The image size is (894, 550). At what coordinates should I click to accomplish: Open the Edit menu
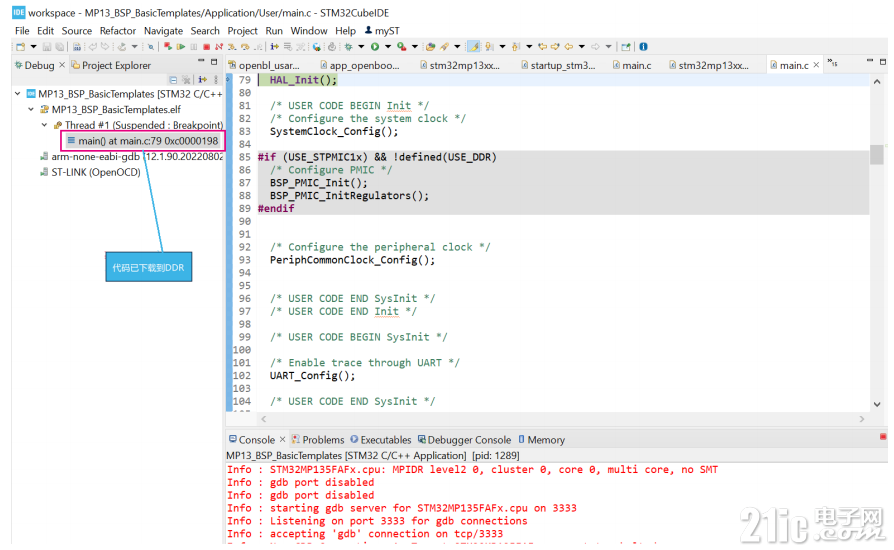(45, 31)
